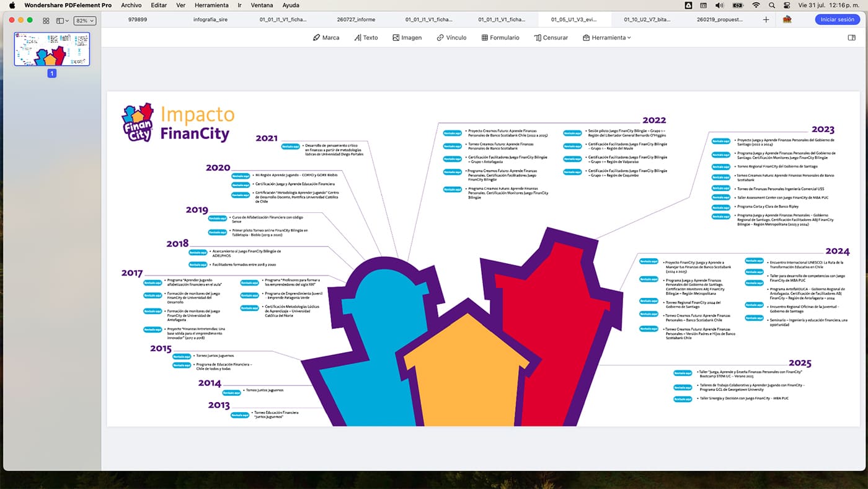Switch to the 260219_propuest... tab
Image resolution: width=868 pixels, height=489 pixels.
point(720,20)
